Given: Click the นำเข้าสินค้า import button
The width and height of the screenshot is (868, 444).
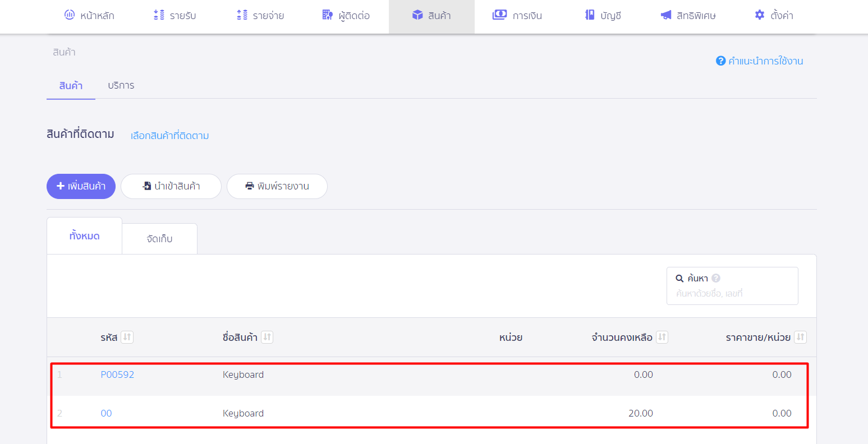Looking at the screenshot, I should (x=171, y=186).
